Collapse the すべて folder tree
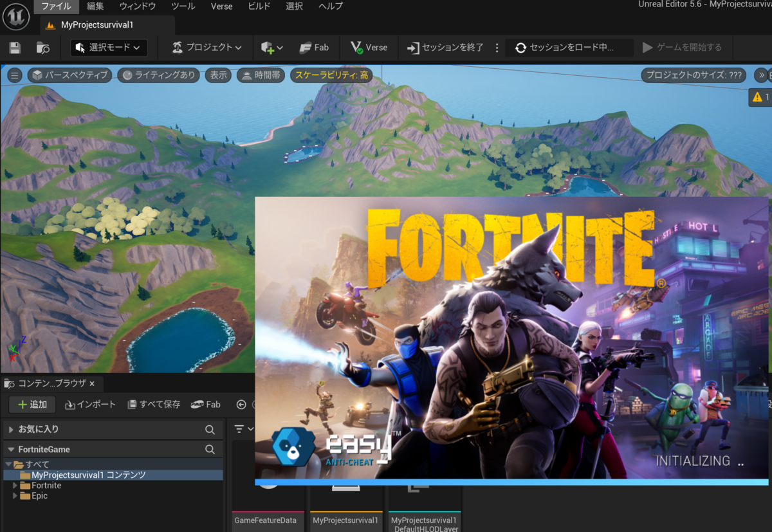This screenshot has height=532, width=772. coord(8,464)
